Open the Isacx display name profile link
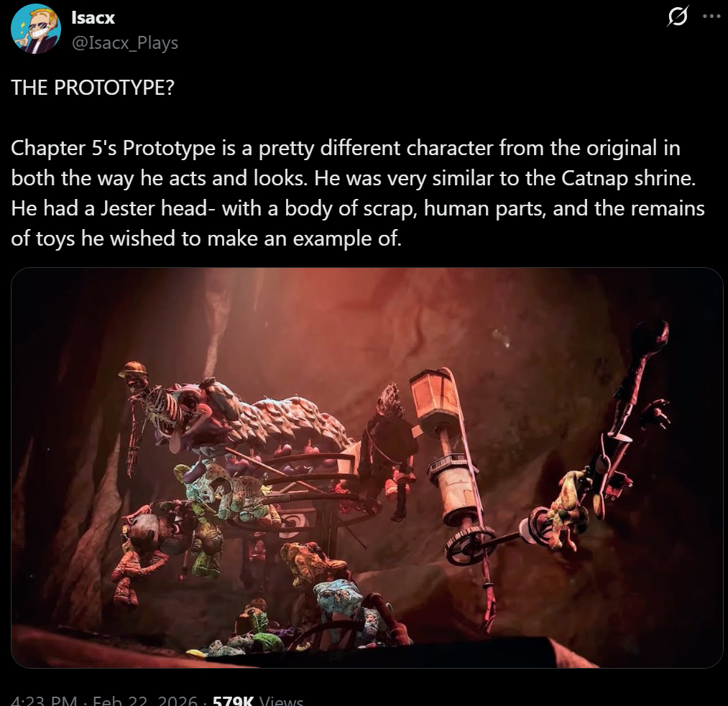728x706 pixels. point(93,18)
